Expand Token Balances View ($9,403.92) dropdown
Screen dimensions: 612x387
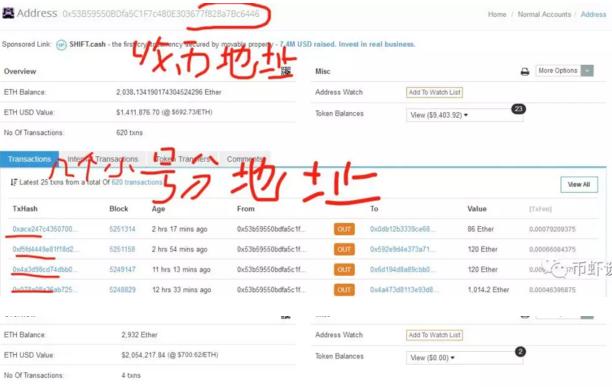pyautogui.click(x=464, y=115)
